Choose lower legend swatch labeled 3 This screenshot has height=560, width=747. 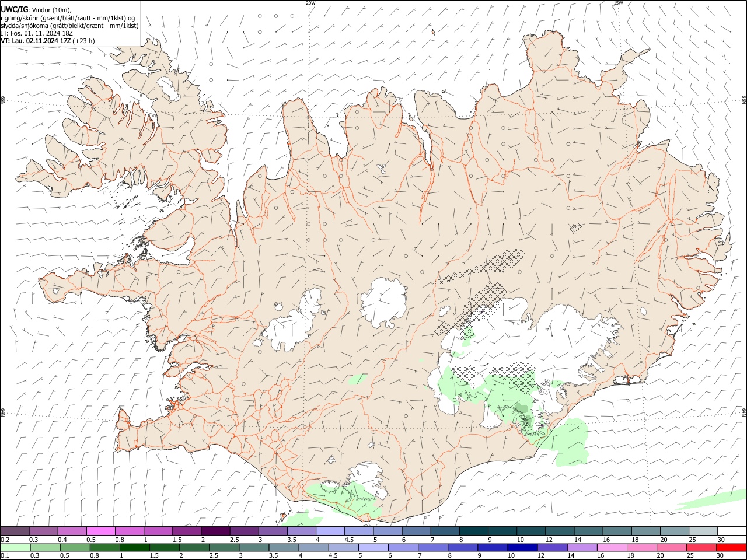(x=254, y=547)
